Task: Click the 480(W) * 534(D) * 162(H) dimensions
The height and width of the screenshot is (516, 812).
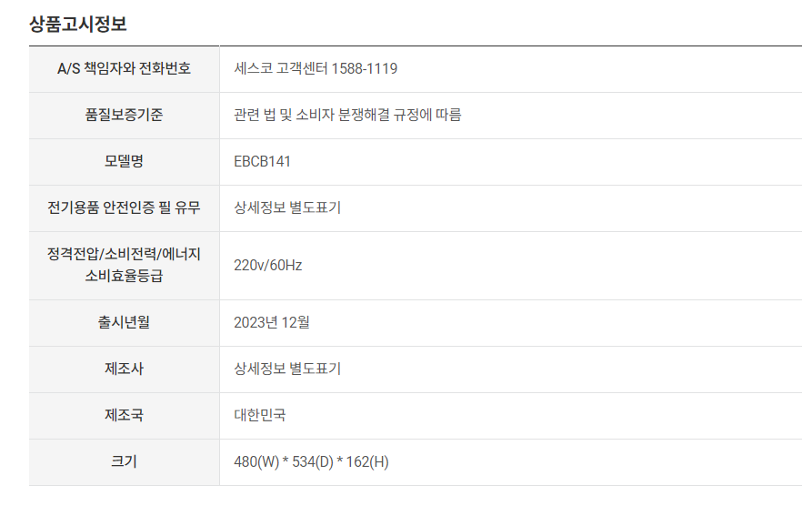Action: (x=311, y=461)
